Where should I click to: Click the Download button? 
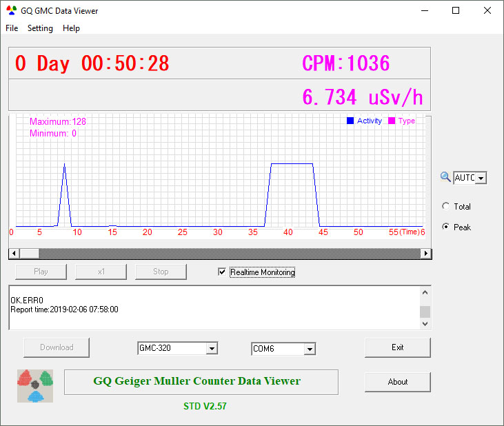point(57,347)
